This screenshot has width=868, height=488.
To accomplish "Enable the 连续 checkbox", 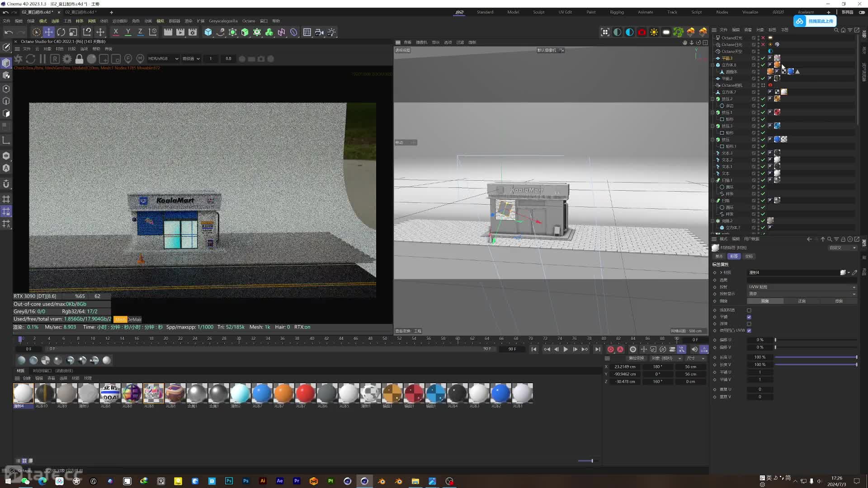I will 749,324.
